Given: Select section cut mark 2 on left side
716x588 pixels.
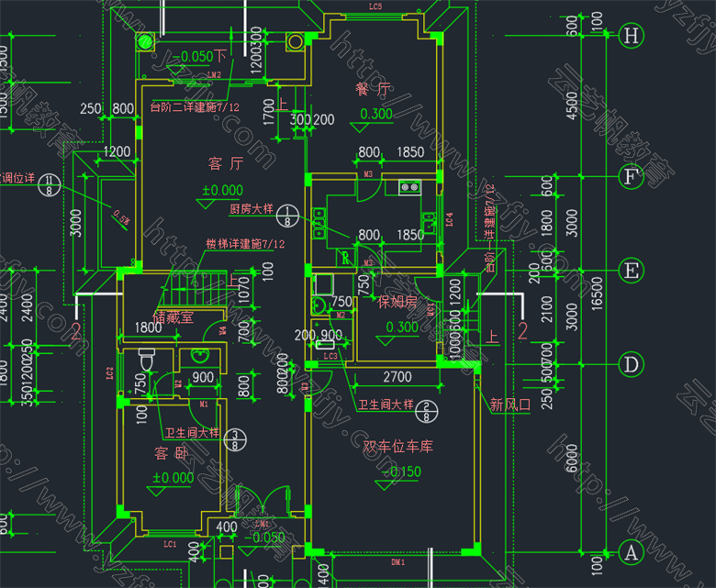Looking at the screenshot, I should pos(76,331).
